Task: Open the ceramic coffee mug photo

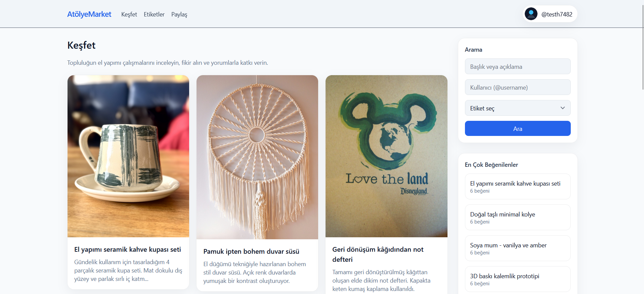Action: pos(128,156)
